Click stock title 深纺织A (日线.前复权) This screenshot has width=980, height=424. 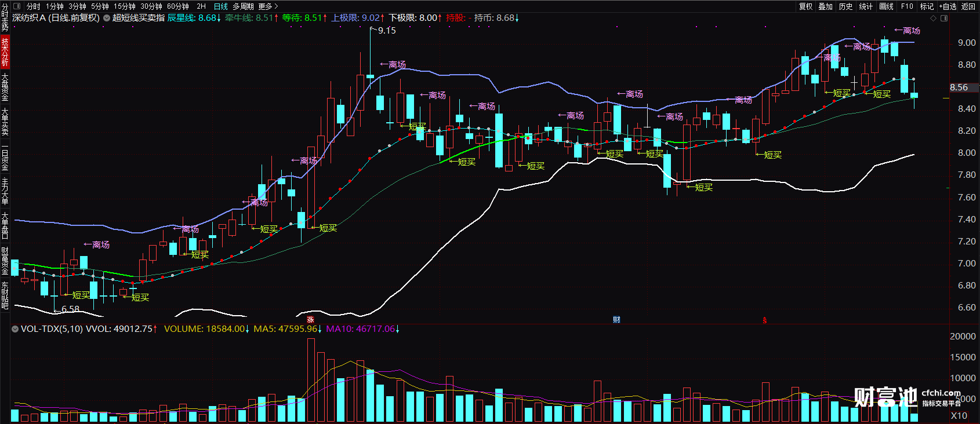(x=56, y=18)
